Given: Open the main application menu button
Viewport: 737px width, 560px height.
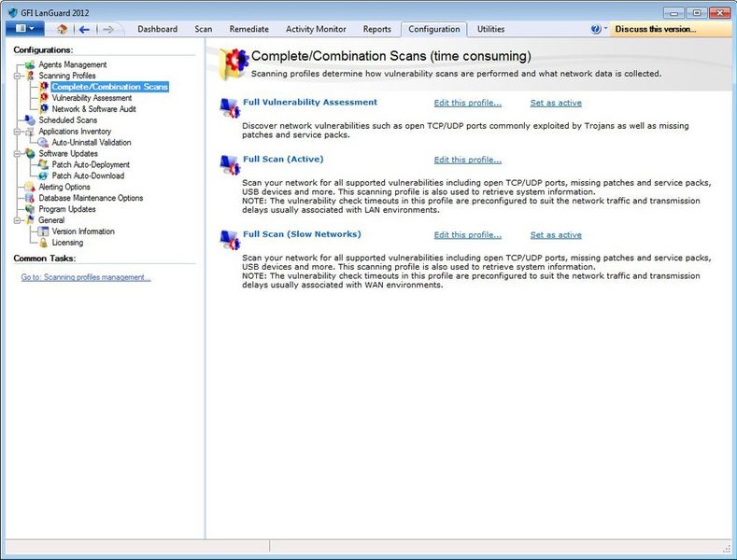Looking at the screenshot, I should pyautogui.click(x=25, y=29).
